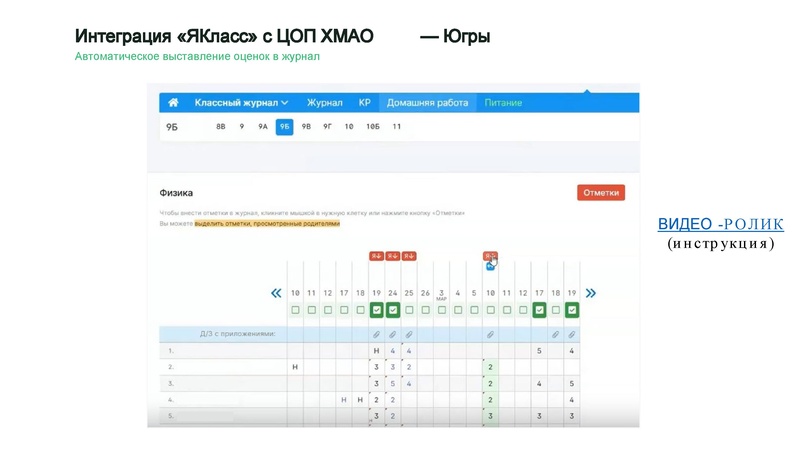Check the checkbox under date 26
The width and height of the screenshot is (800, 450).
[426, 310]
